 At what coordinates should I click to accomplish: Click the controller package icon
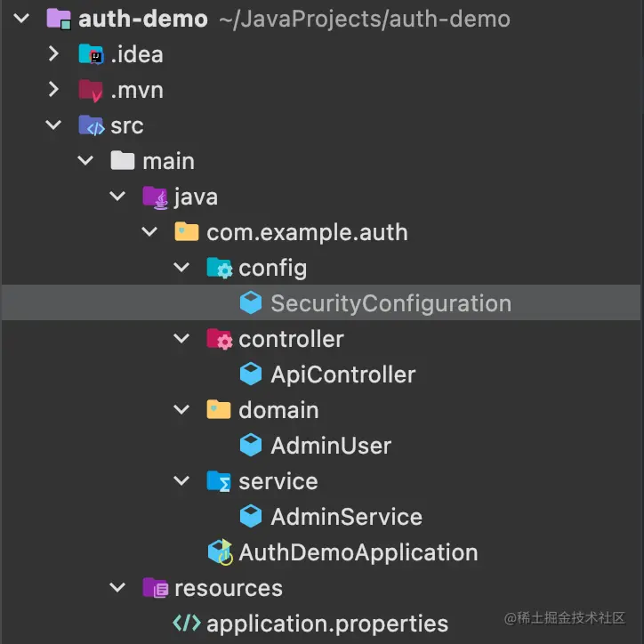click(219, 339)
